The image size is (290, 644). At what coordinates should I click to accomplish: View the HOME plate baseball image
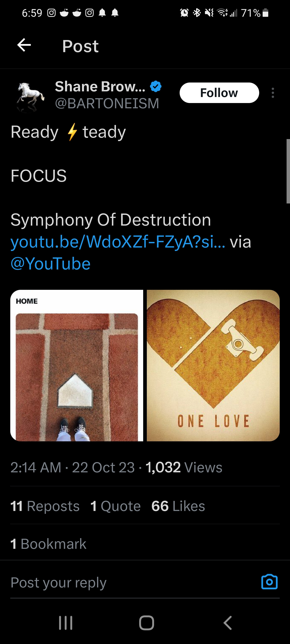coord(77,365)
